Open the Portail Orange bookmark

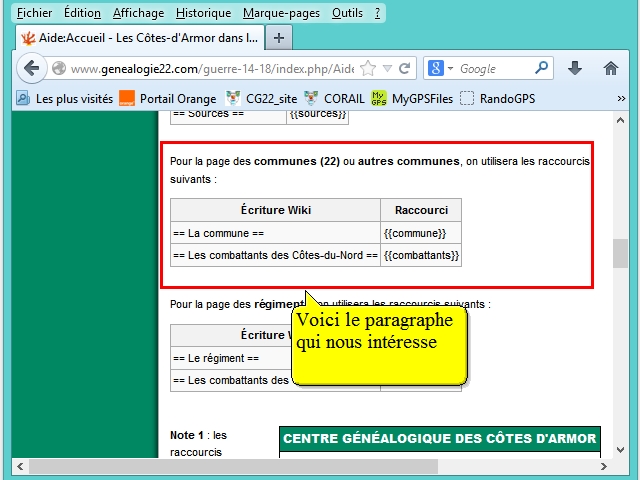[x=168, y=98]
